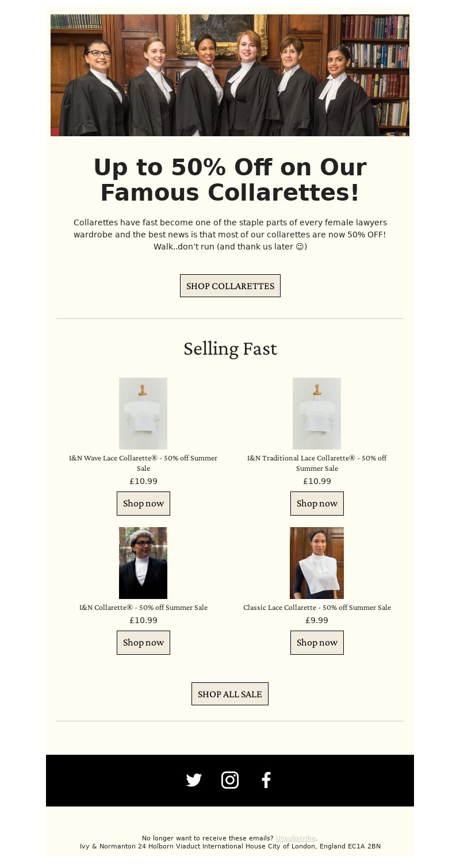Click the Unsubscribe link
This screenshot has height=868, width=460.
(x=296, y=838)
